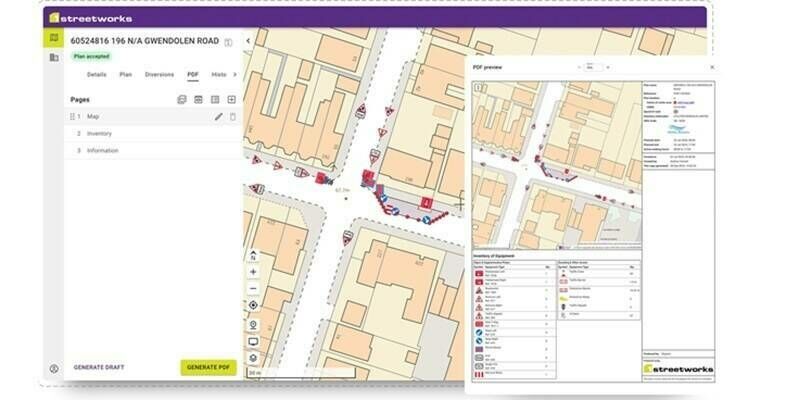The image size is (800, 400).
Task: Click the Pages section heading
Action: click(80, 99)
